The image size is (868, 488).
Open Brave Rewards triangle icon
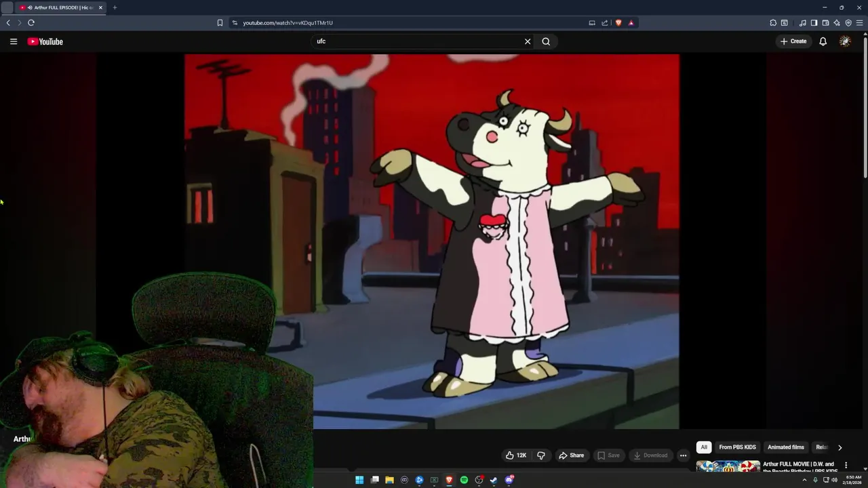coord(631,22)
